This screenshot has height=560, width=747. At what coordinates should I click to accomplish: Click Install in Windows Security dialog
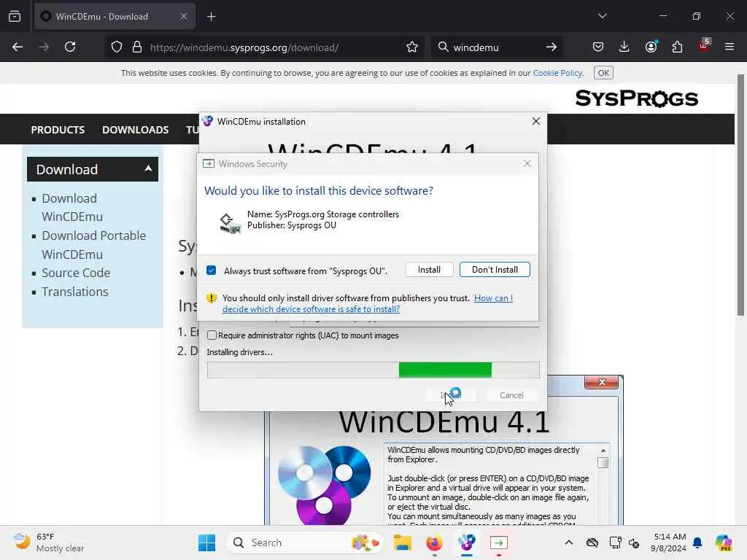[429, 270]
